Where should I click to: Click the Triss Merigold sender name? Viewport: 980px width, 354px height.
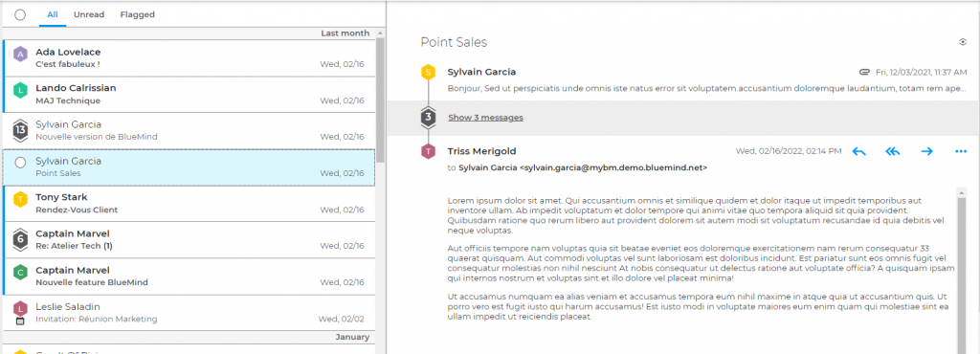coord(482,151)
